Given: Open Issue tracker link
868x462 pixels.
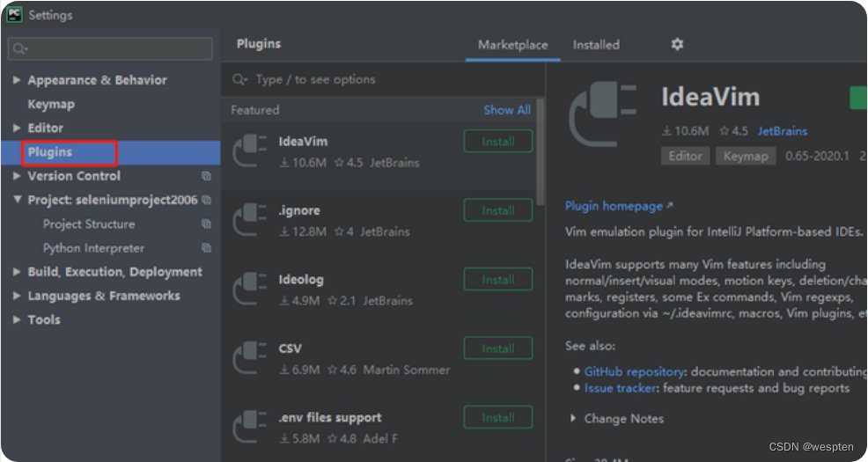Looking at the screenshot, I should pos(621,388).
